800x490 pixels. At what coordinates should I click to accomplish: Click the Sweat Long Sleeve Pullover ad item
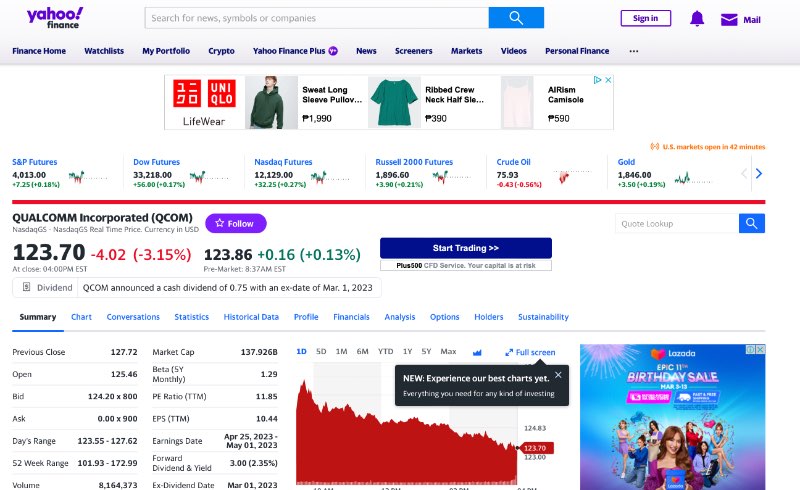305,103
